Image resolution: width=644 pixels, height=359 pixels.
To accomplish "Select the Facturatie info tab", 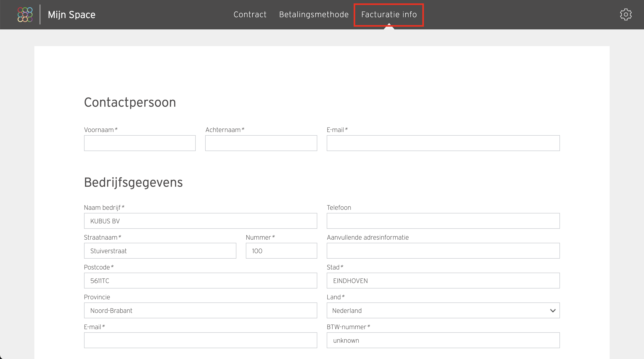I will coord(389,14).
